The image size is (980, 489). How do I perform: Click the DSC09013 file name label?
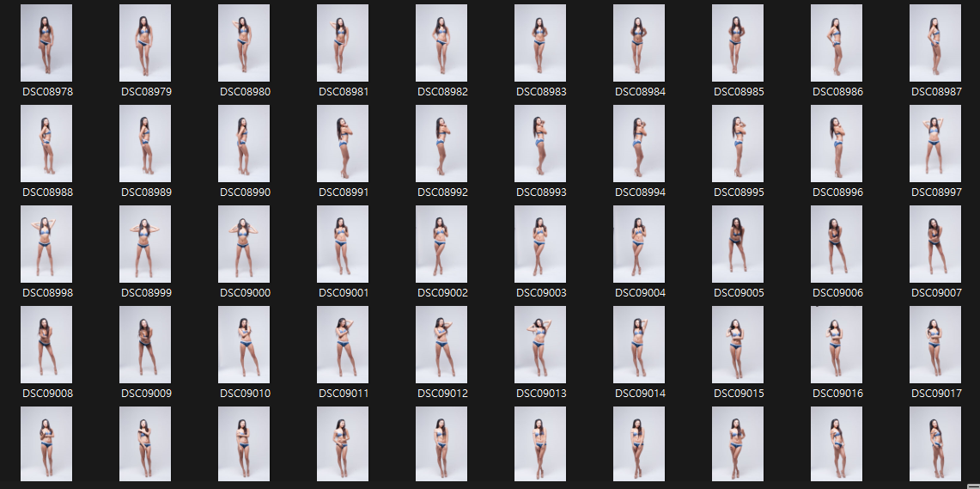point(541,394)
